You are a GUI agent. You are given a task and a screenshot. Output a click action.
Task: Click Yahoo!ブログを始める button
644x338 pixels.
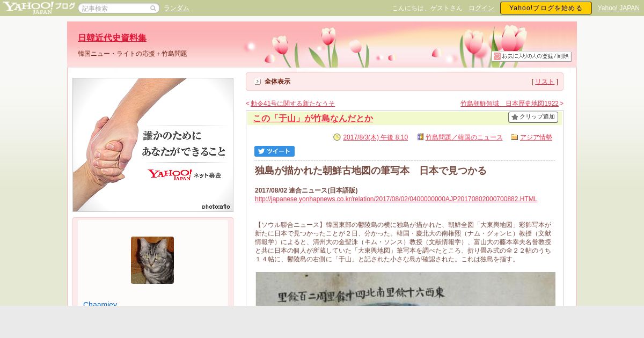click(546, 8)
